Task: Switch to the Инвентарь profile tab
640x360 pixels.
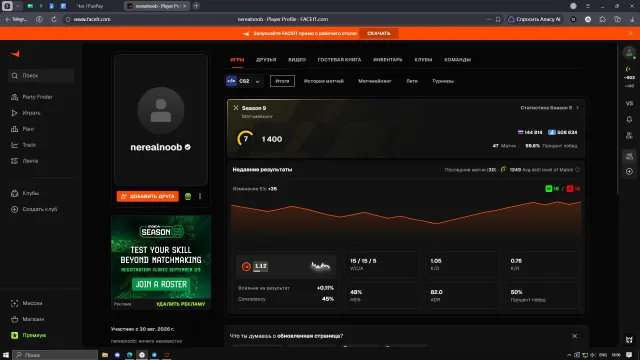Action: point(387,60)
